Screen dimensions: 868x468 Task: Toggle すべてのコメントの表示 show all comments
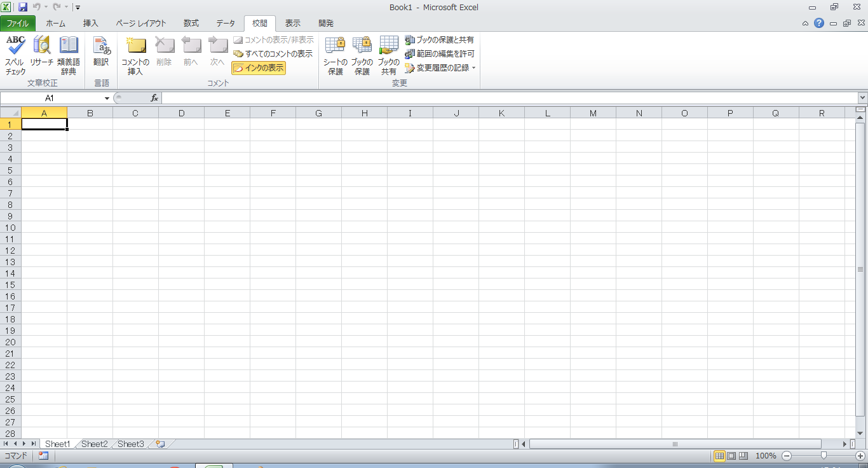pyautogui.click(x=273, y=54)
